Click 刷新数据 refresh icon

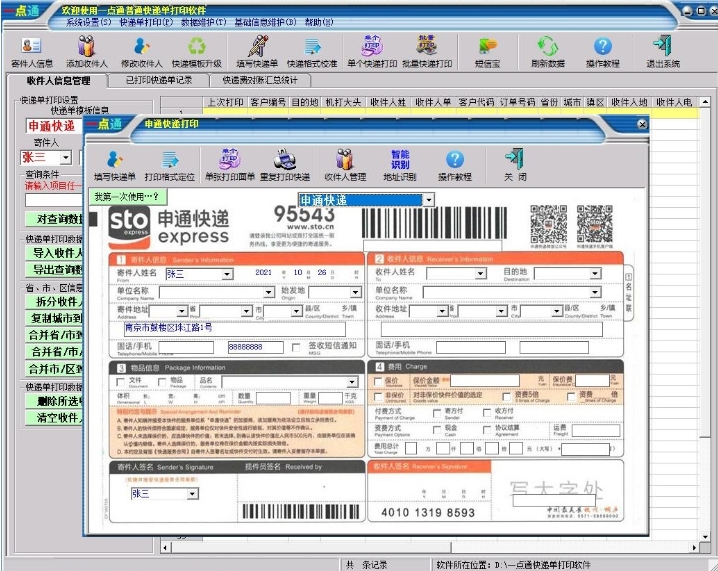click(548, 52)
